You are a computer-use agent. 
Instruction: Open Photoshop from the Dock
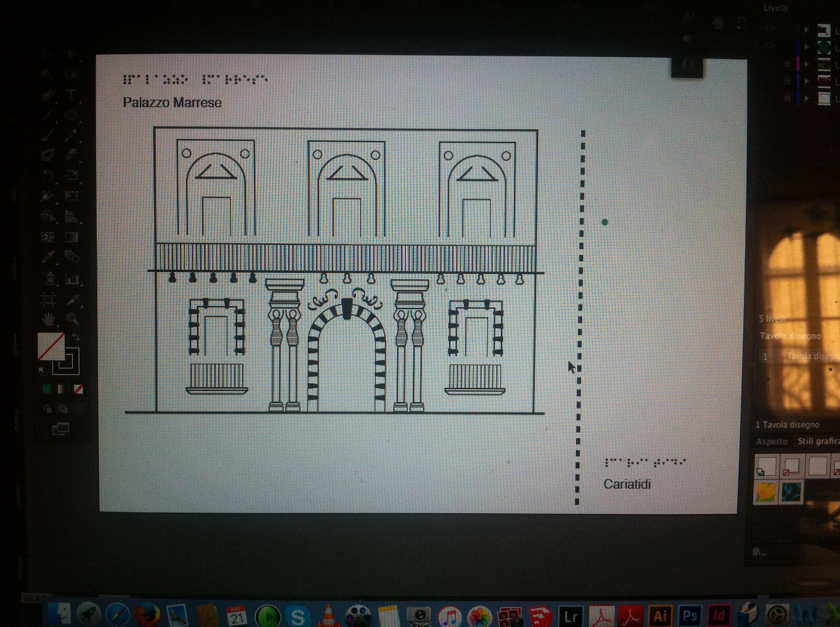coord(689,615)
